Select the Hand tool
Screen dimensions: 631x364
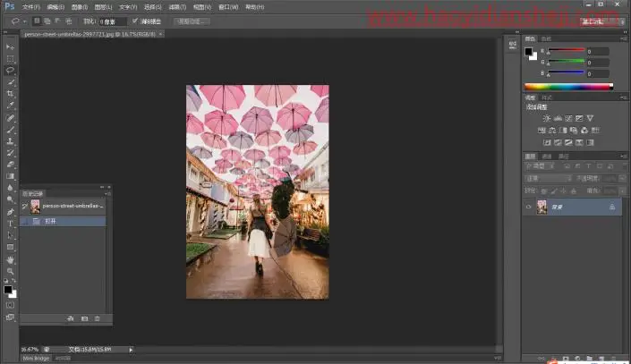10,260
